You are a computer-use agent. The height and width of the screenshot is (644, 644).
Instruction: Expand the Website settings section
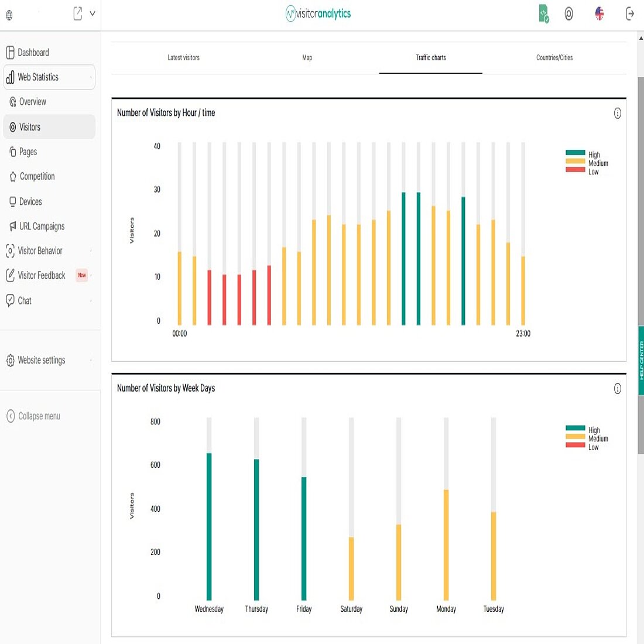click(x=41, y=360)
